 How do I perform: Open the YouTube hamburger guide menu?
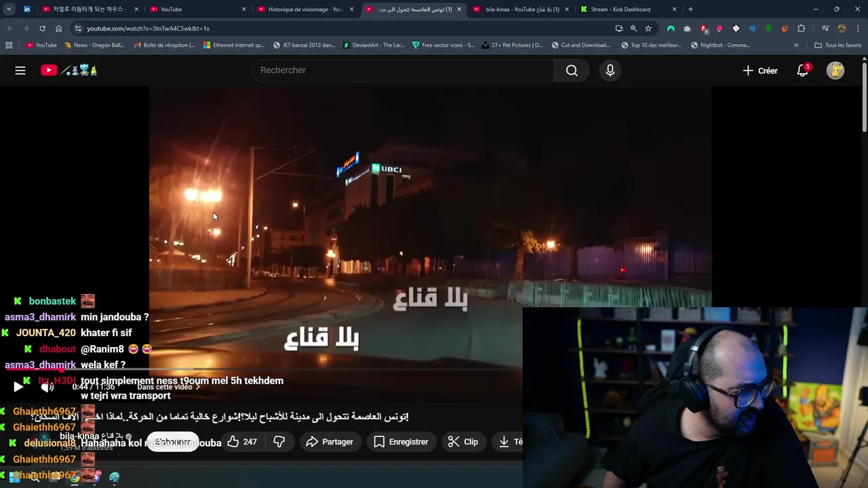pos(20,70)
